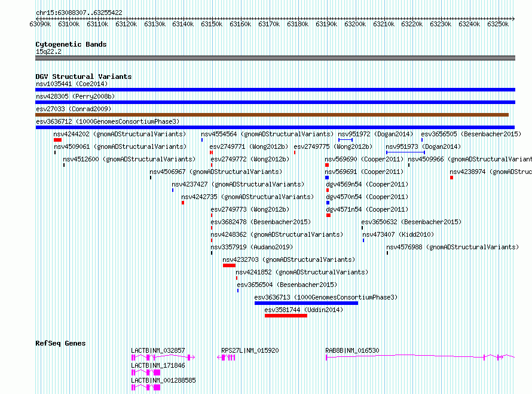Click the DGV Structural Variants track title
Image resolution: width=532 pixels, height=394 pixels.
(x=84, y=77)
